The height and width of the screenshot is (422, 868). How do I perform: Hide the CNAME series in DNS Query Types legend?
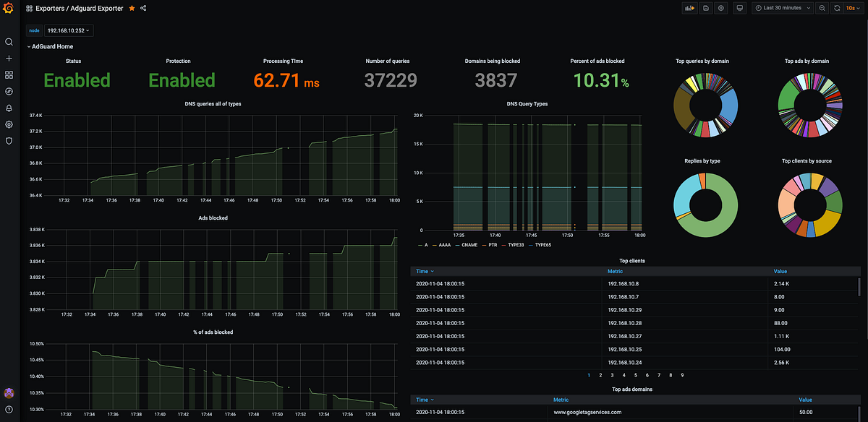tap(469, 245)
